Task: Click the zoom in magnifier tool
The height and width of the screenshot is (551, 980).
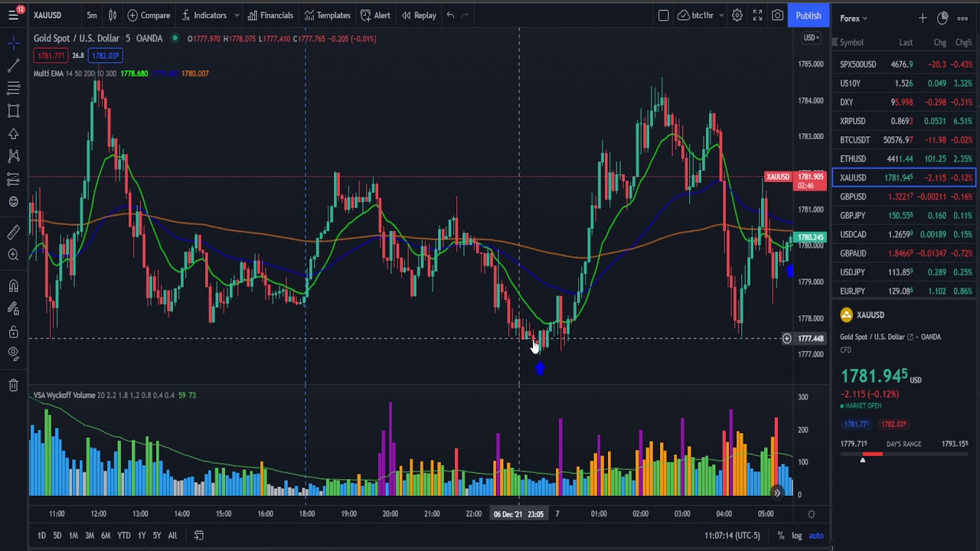Action: pos(13,255)
